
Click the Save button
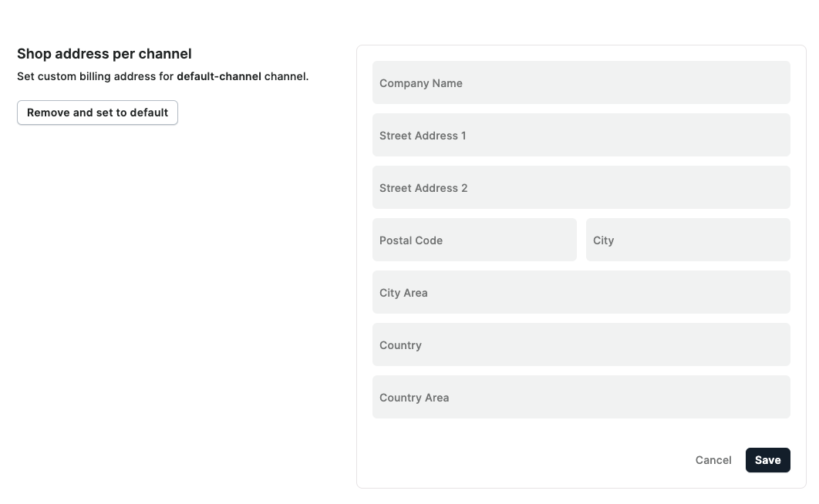pos(767,460)
